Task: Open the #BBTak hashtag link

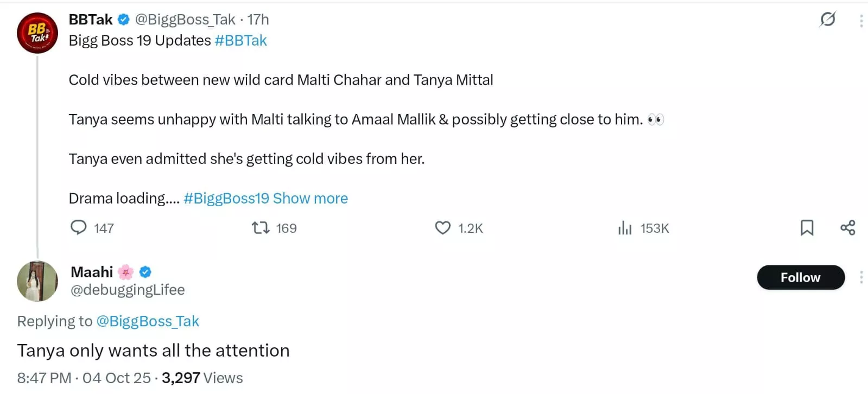Action: [x=240, y=41]
